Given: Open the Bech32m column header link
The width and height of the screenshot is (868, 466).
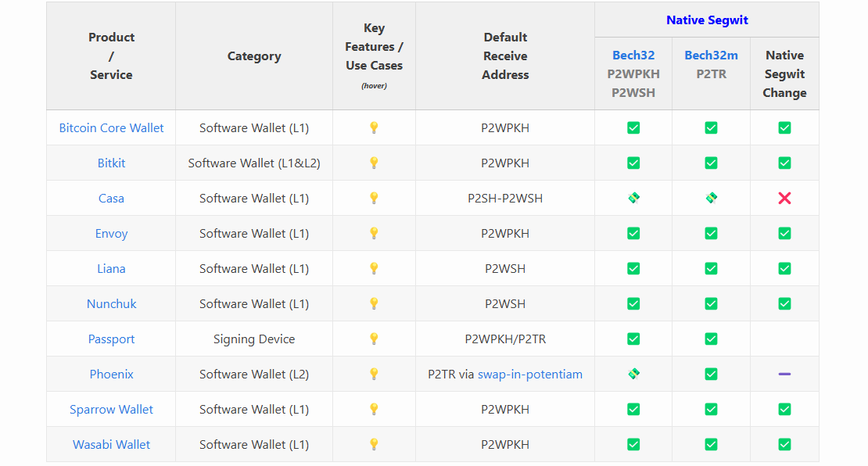Looking at the screenshot, I should click(x=712, y=56).
